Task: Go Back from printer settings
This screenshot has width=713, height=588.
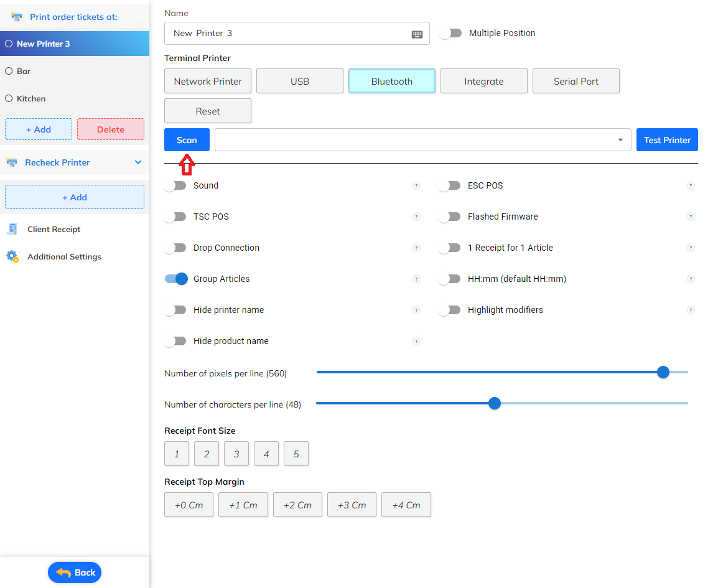Action: (75, 572)
